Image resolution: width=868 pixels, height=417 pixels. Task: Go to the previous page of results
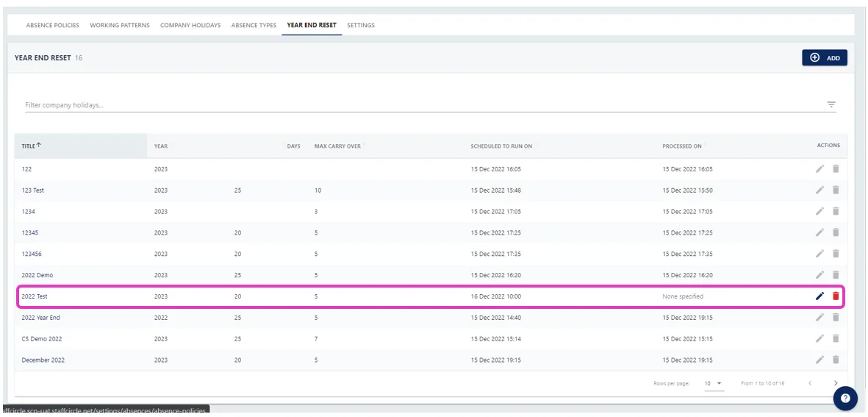pyautogui.click(x=810, y=383)
